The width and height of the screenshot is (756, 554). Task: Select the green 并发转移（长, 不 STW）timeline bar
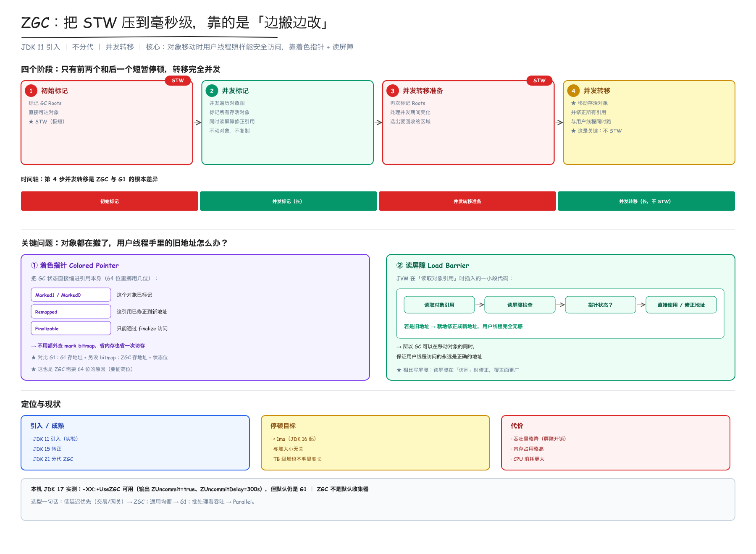[646, 201]
